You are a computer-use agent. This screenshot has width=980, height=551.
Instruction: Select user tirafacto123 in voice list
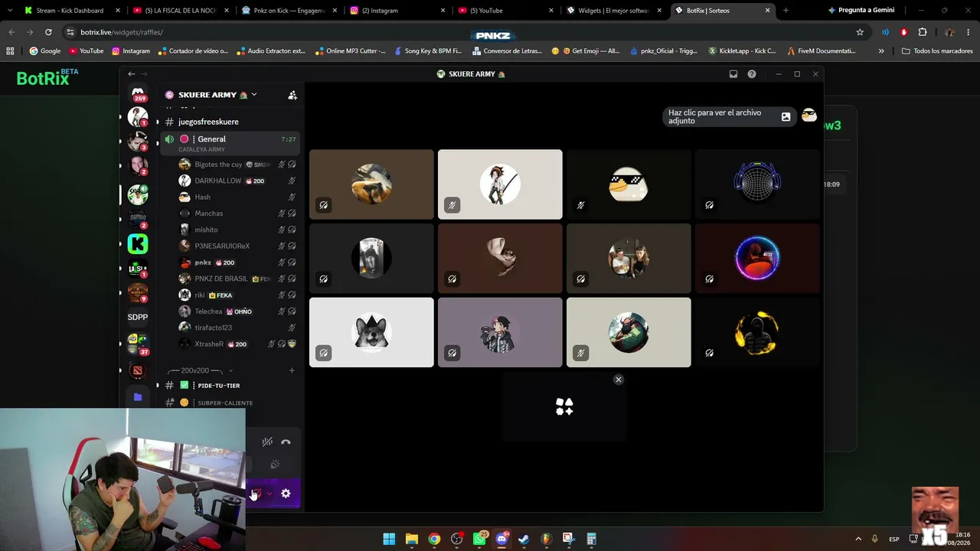pos(237,328)
